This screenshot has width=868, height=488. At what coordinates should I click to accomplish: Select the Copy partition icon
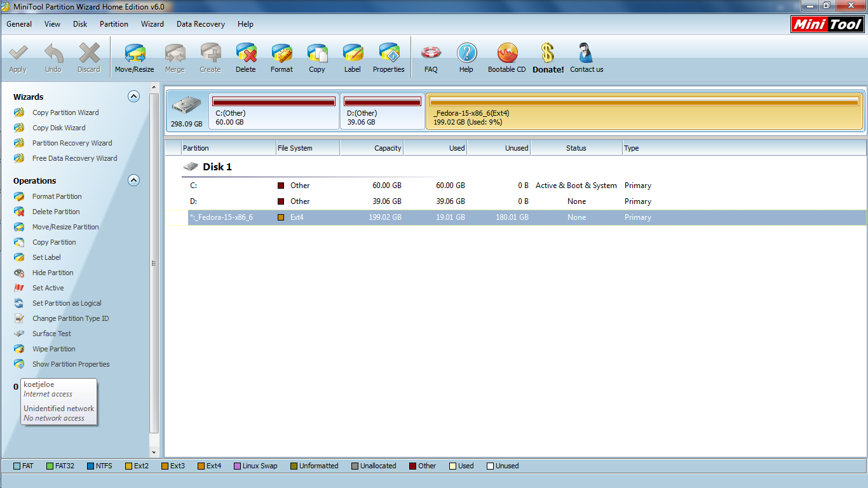coord(317,57)
